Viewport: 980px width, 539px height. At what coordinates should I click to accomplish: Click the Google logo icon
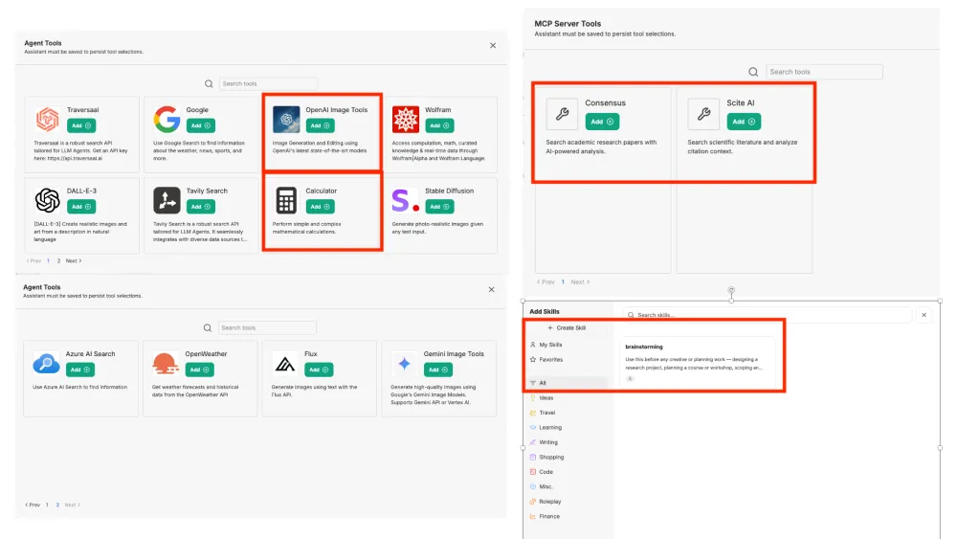click(167, 119)
